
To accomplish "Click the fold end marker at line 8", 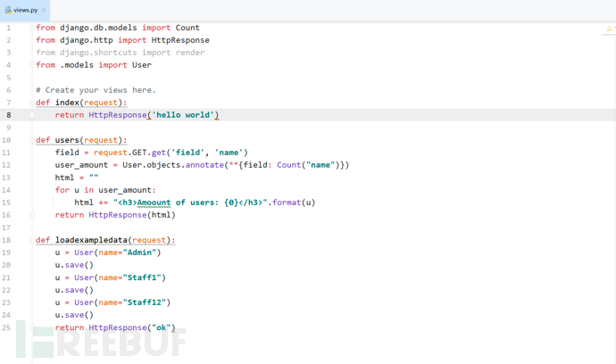I will [32, 115].
